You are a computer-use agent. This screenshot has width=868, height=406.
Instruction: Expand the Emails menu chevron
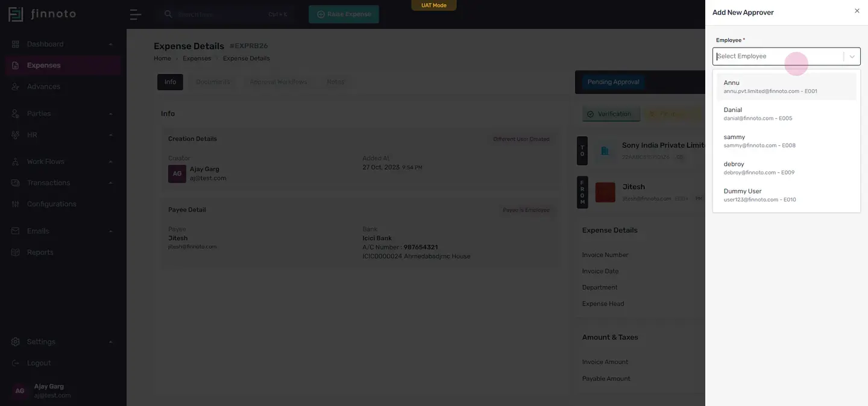coord(110,231)
